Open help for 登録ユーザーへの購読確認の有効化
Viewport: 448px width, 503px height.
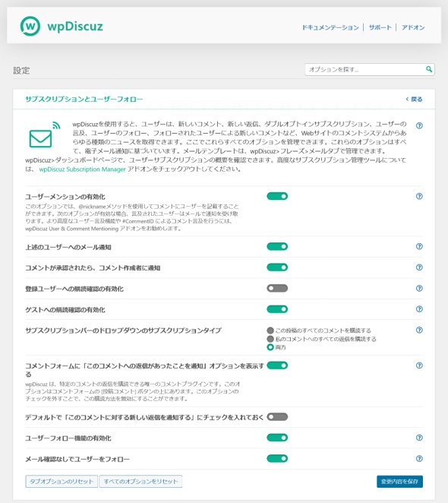point(419,289)
